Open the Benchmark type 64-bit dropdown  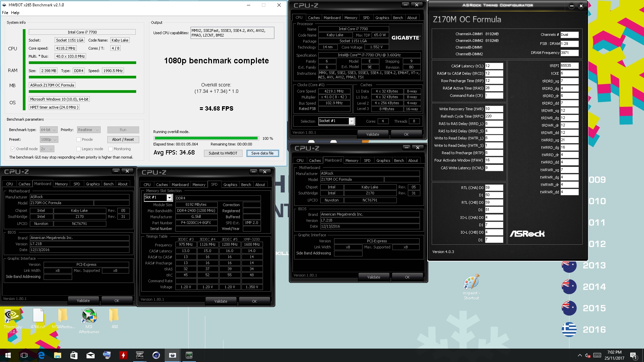49,130
